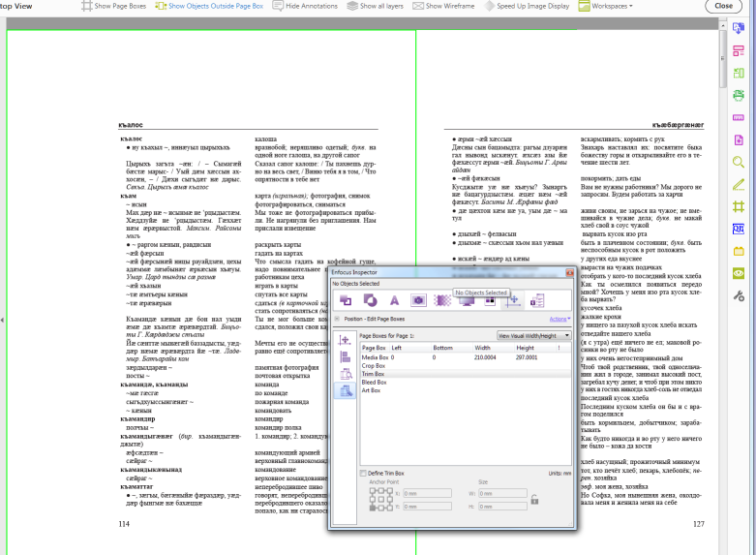Click the anchor X position field
This screenshot has height=555, width=756.
427,493
